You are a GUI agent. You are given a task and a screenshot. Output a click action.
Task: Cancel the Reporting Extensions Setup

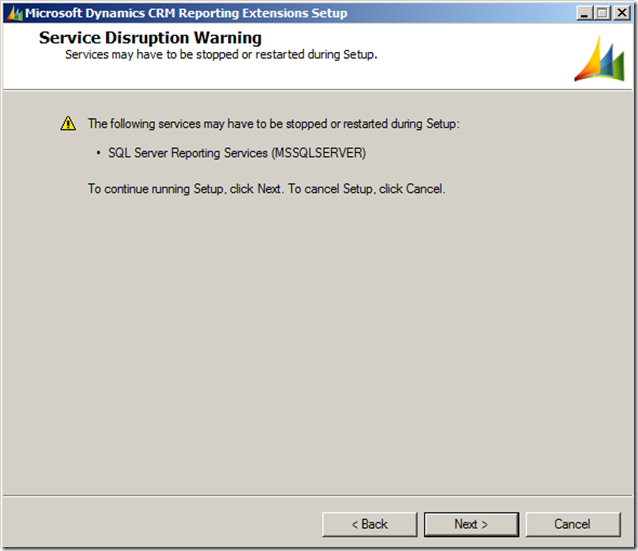coord(573,524)
